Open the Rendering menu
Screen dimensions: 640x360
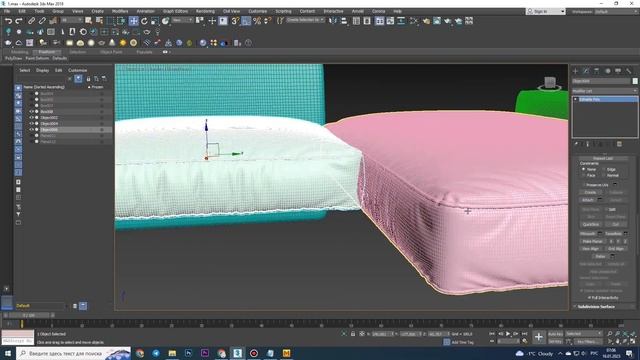205,11
